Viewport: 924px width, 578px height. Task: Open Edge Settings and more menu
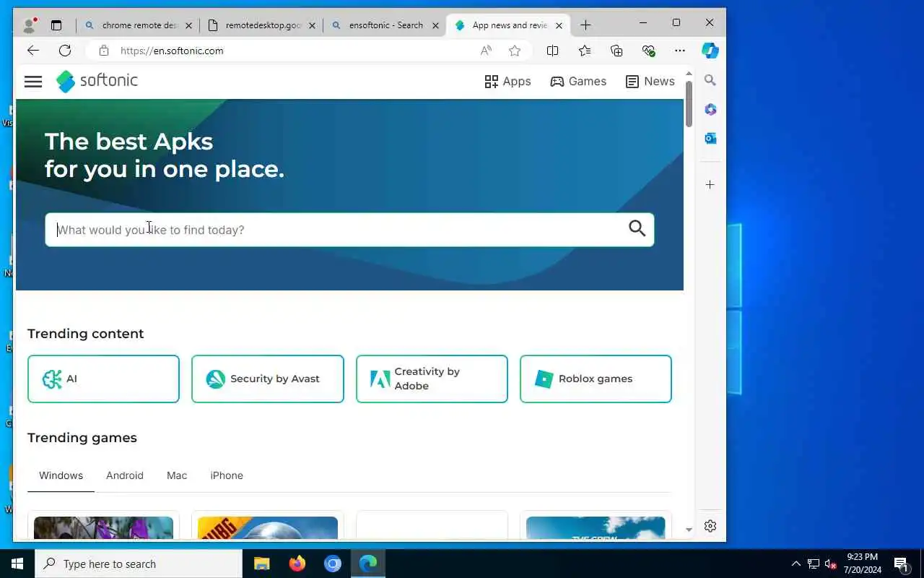[x=680, y=51]
